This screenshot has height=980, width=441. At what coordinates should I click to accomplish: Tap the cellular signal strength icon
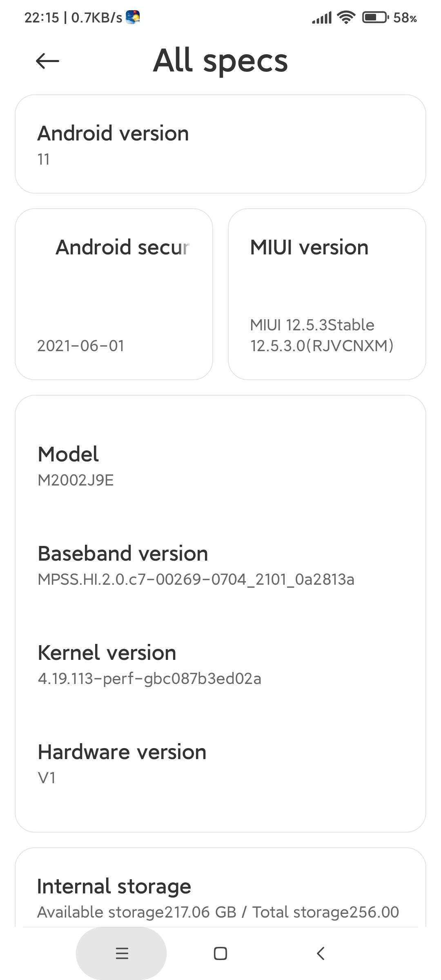coord(322,18)
